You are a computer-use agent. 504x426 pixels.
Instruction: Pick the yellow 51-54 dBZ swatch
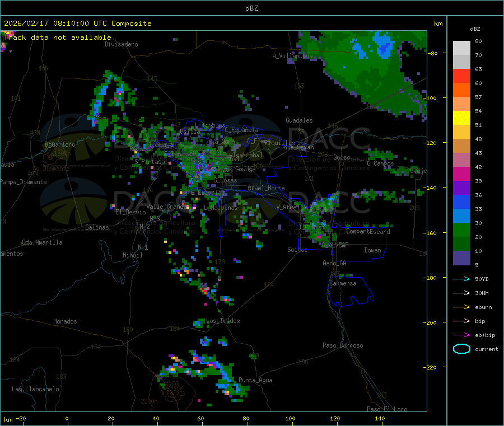(461, 118)
